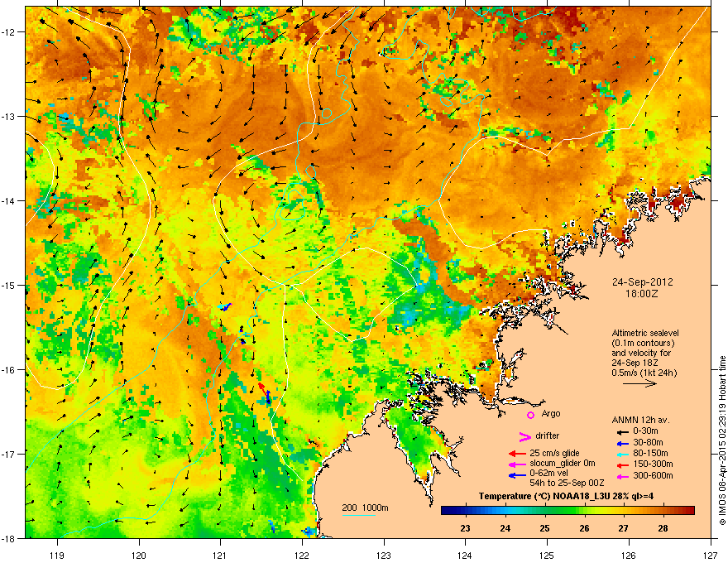Screen dimensions: 728x563
Task: Click longitude axis label 121
Action: click(220, 555)
